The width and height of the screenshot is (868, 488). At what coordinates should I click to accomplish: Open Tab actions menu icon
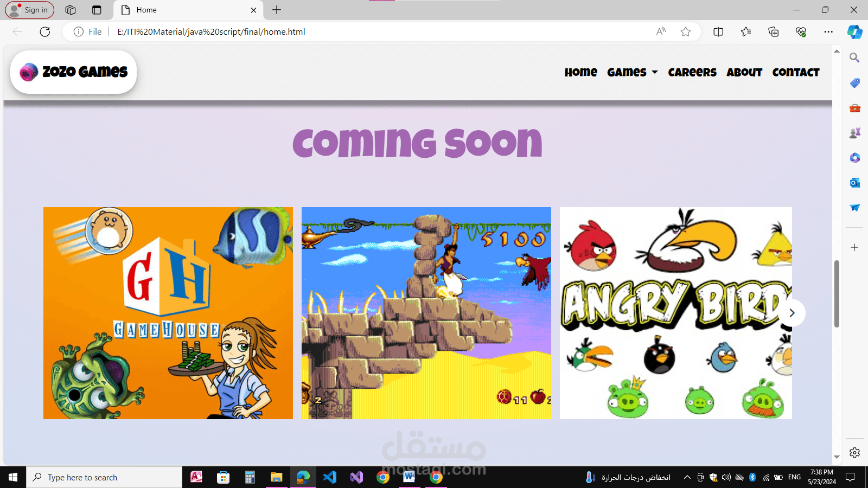(x=97, y=10)
